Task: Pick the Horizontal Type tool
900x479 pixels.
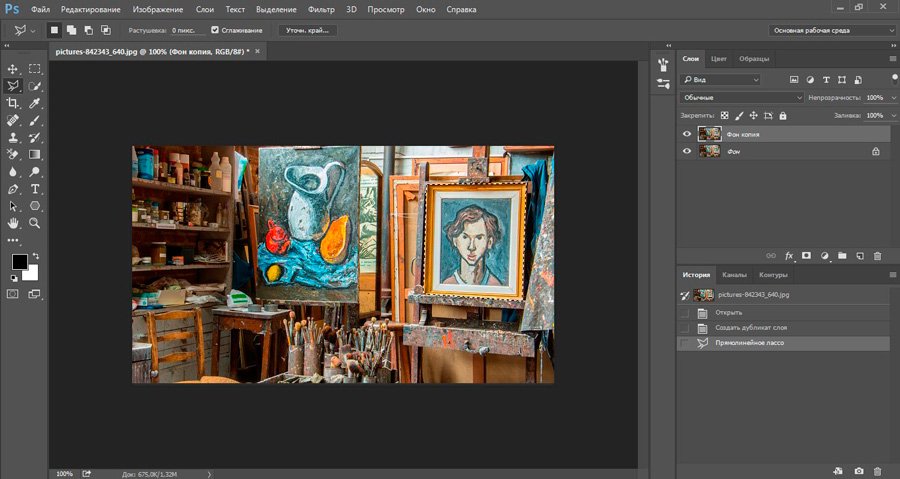Action: coord(35,188)
